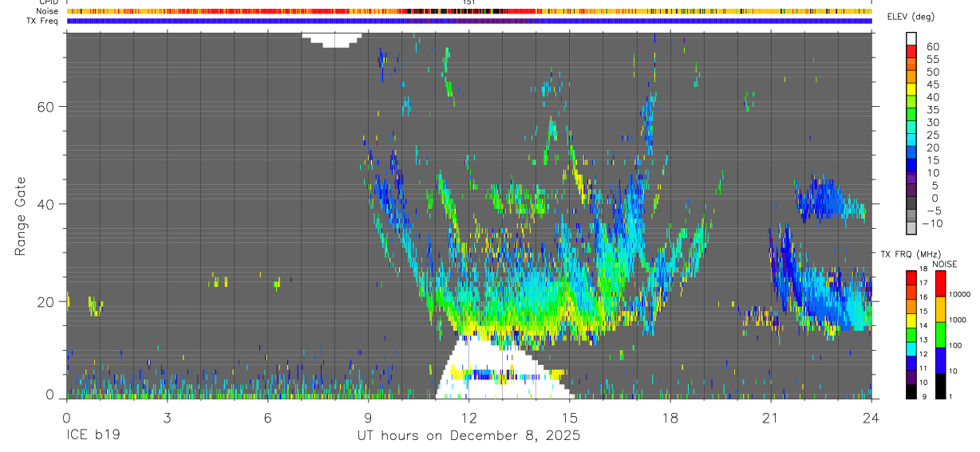
Task: Select the green 30–35 degree elevation swatch
Action: click(x=911, y=114)
